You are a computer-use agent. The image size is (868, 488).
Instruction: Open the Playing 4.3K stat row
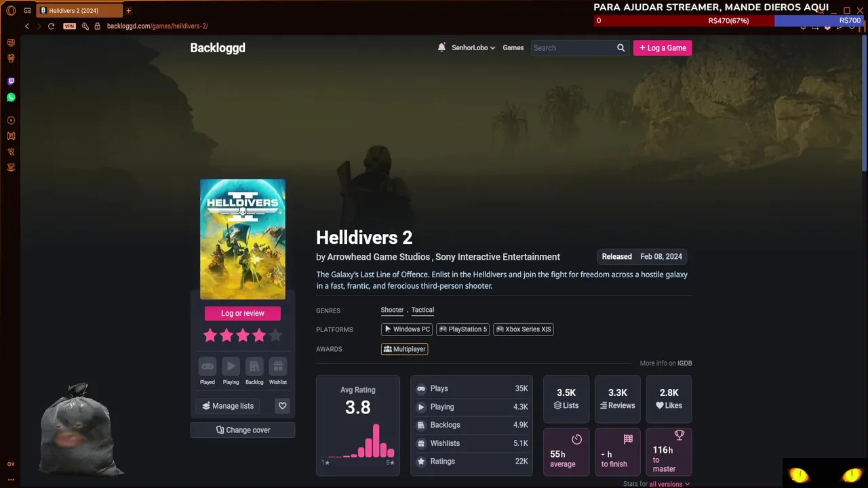click(472, 407)
